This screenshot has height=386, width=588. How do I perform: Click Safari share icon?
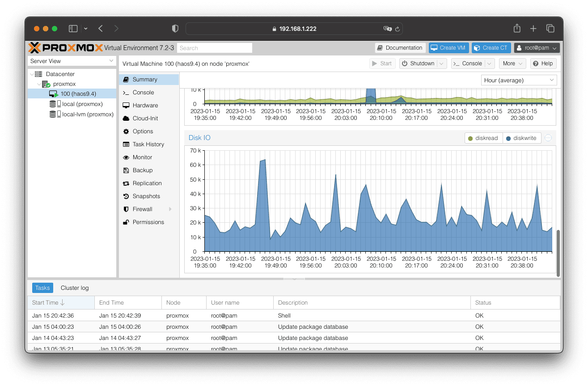(x=517, y=29)
